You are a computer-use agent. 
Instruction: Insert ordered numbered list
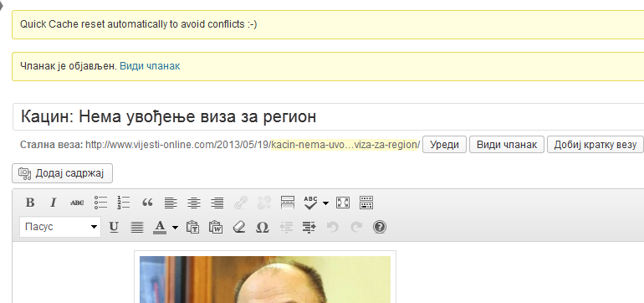tap(123, 203)
